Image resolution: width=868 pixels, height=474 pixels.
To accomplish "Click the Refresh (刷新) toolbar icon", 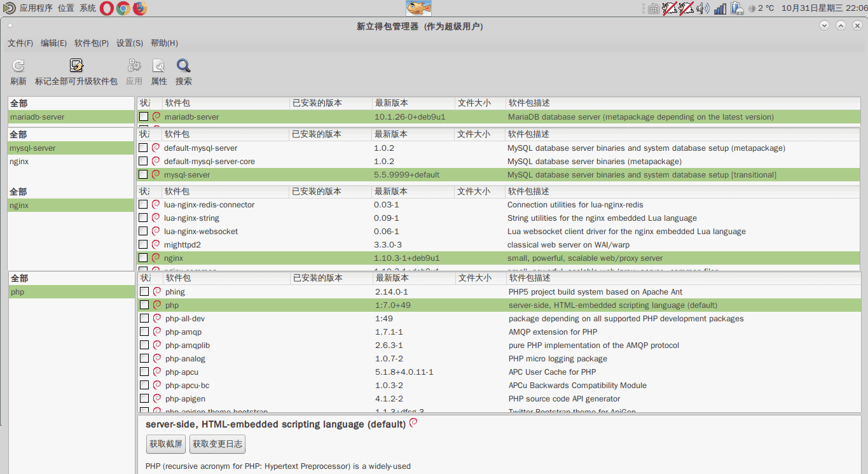I will click(18, 66).
